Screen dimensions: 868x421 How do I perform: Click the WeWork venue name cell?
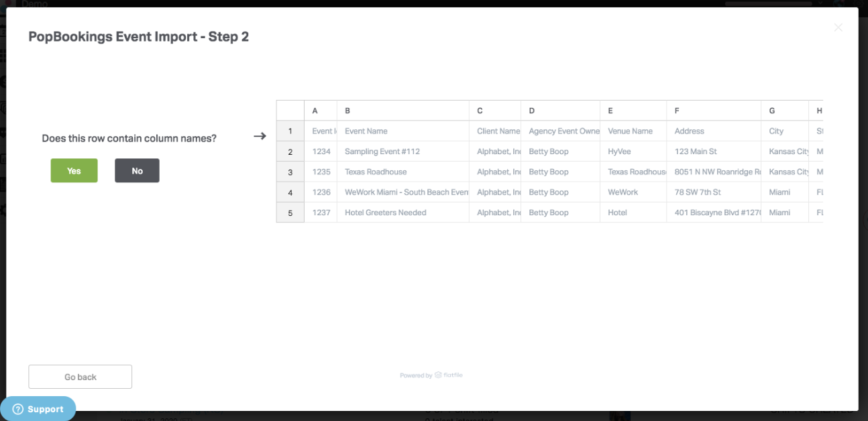pos(633,192)
